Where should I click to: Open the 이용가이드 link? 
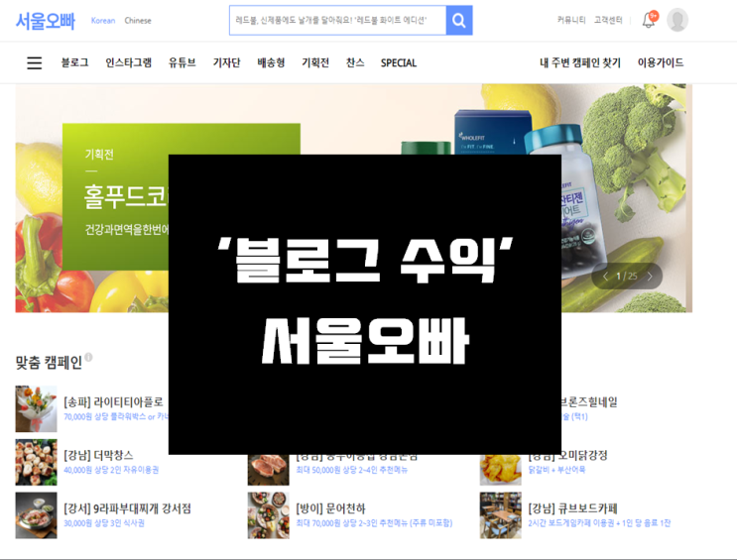coord(661,63)
